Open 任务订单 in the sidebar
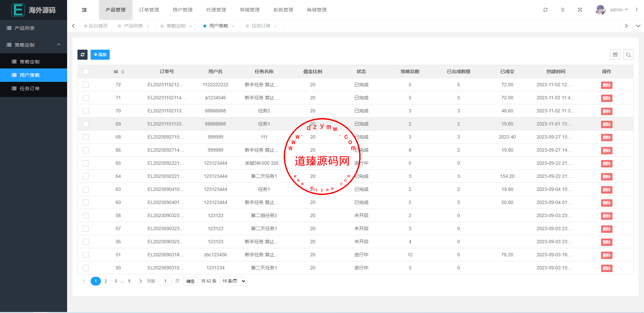Screen dimensions: 644x313 [x=34, y=89]
